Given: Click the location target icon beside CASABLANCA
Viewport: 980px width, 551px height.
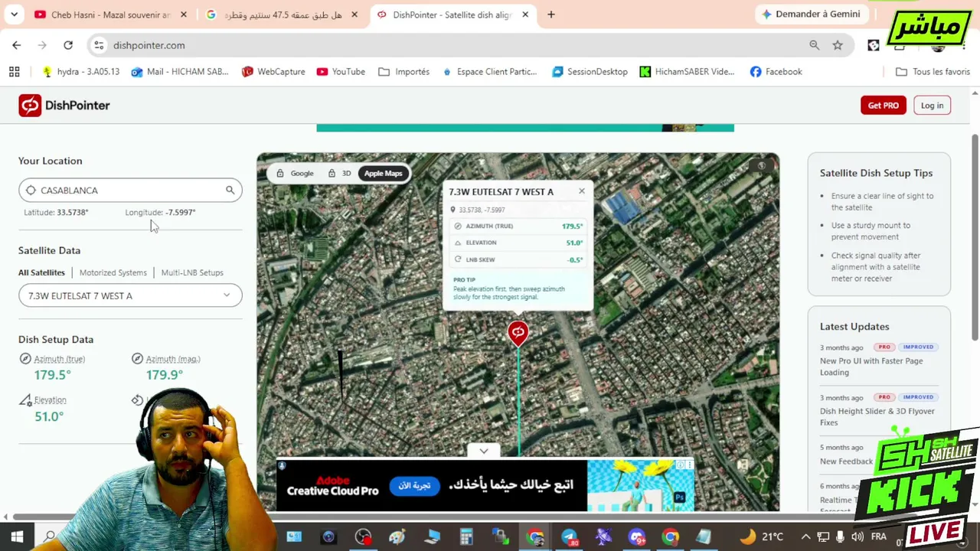Looking at the screenshot, I should [x=31, y=190].
